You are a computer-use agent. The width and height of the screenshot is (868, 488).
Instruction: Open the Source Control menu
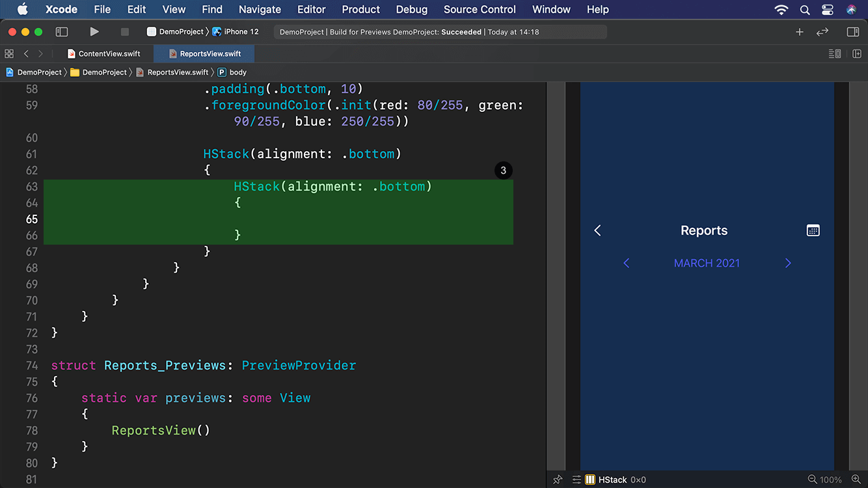(480, 9)
